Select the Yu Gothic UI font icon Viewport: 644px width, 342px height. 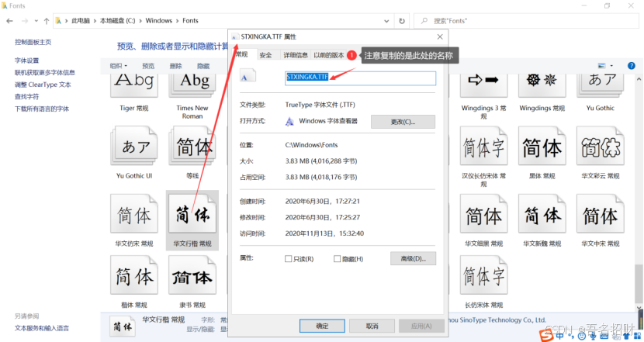click(134, 146)
